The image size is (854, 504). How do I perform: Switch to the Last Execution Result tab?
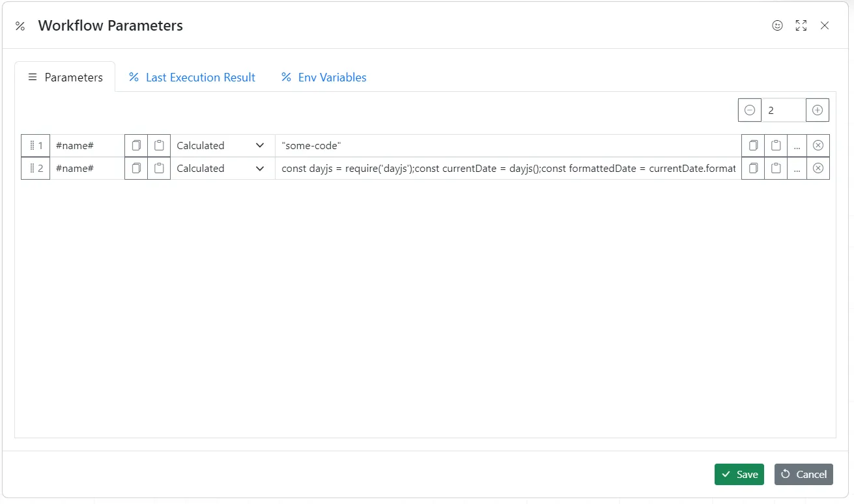tap(192, 77)
